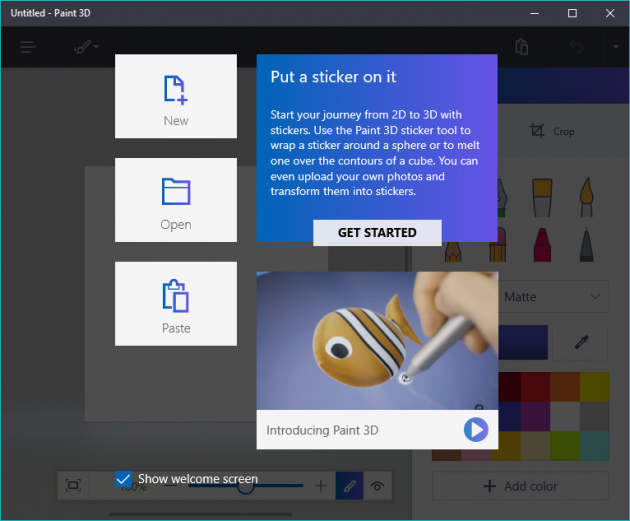630x521 pixels.
Task: Click the fit-to-screen view icon
Action: click(x=73, y=486)
